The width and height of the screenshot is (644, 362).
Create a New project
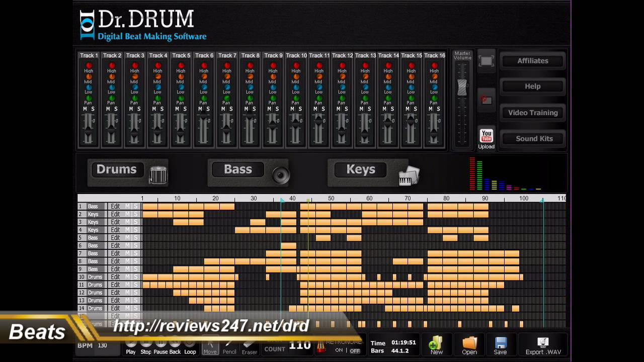pos(436,346)
